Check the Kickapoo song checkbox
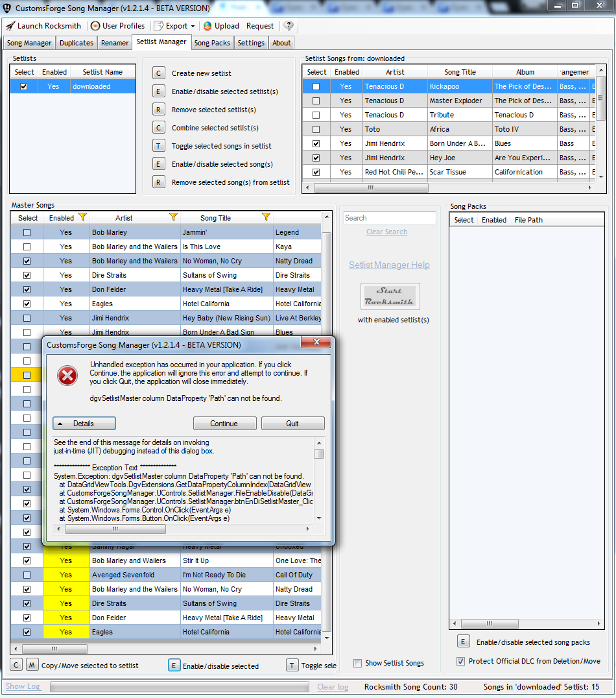The height and width of the screenshot is (698, 616). (x=316, y=86)
